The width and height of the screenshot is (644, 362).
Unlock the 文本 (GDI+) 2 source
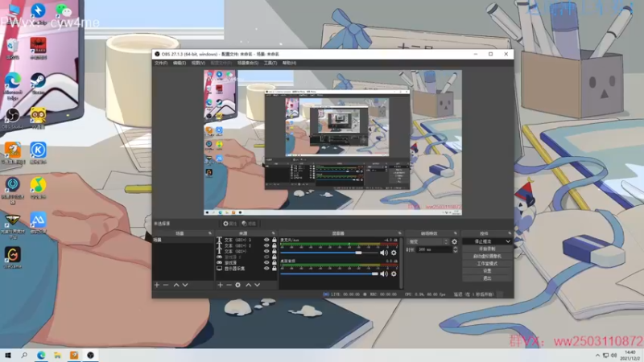pos(275,246)
